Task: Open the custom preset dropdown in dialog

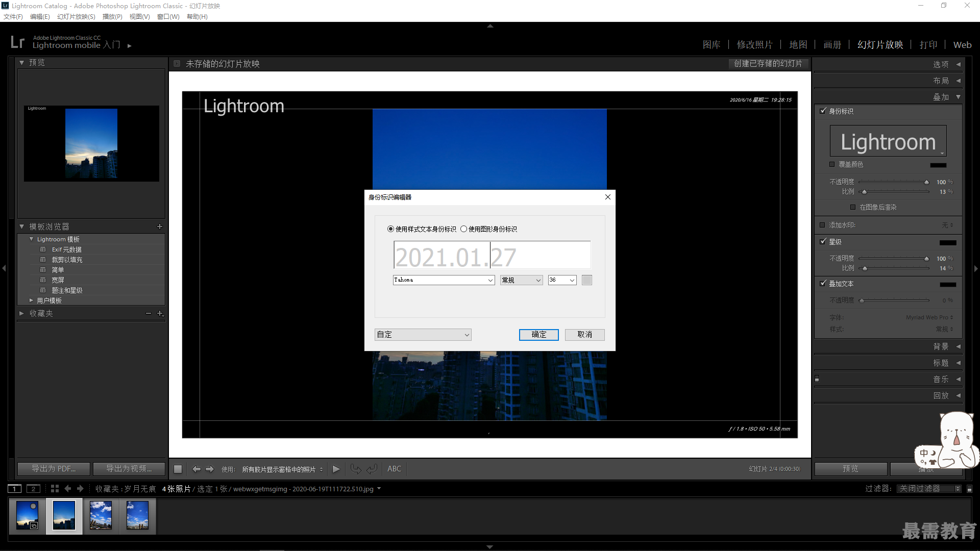Action: 423,335
